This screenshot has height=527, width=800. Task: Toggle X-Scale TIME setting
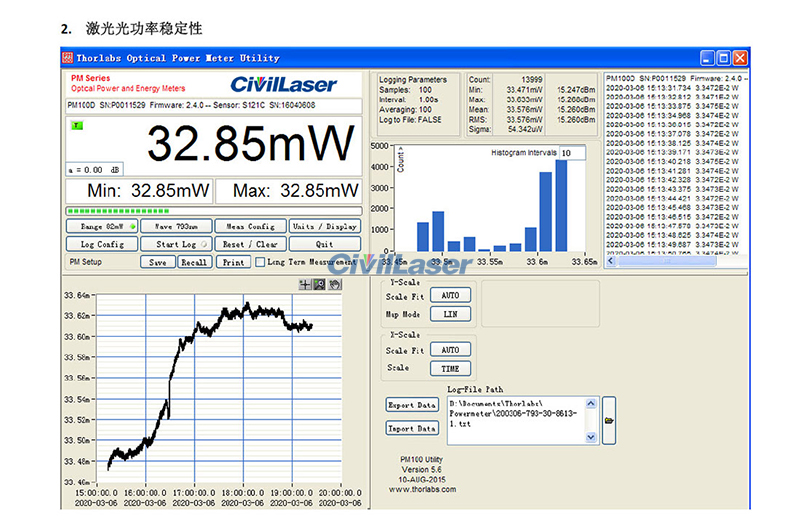[x=450, y=368]
